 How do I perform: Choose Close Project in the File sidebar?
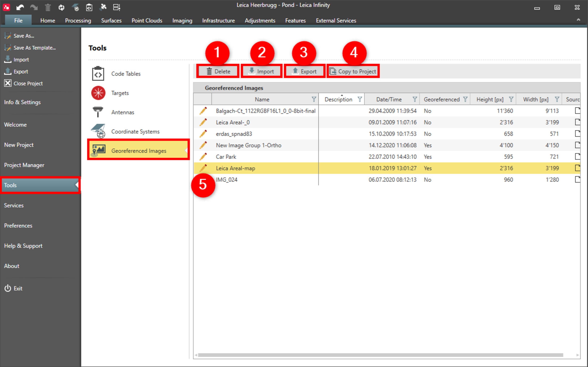point(23,83)
